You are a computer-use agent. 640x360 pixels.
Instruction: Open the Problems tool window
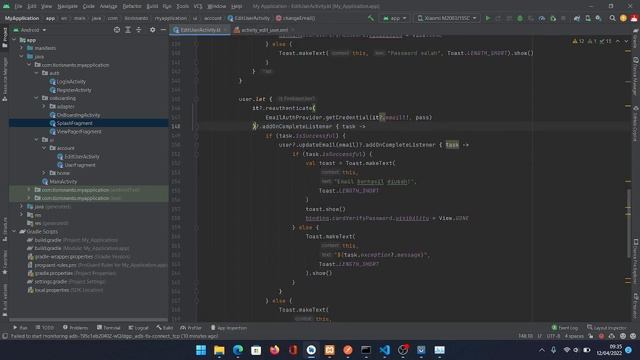coord(76,328)
